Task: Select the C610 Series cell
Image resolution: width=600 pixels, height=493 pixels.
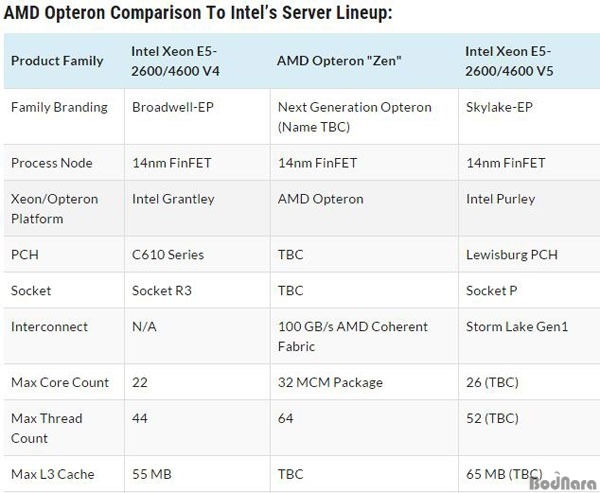Action: pos(167,254)
